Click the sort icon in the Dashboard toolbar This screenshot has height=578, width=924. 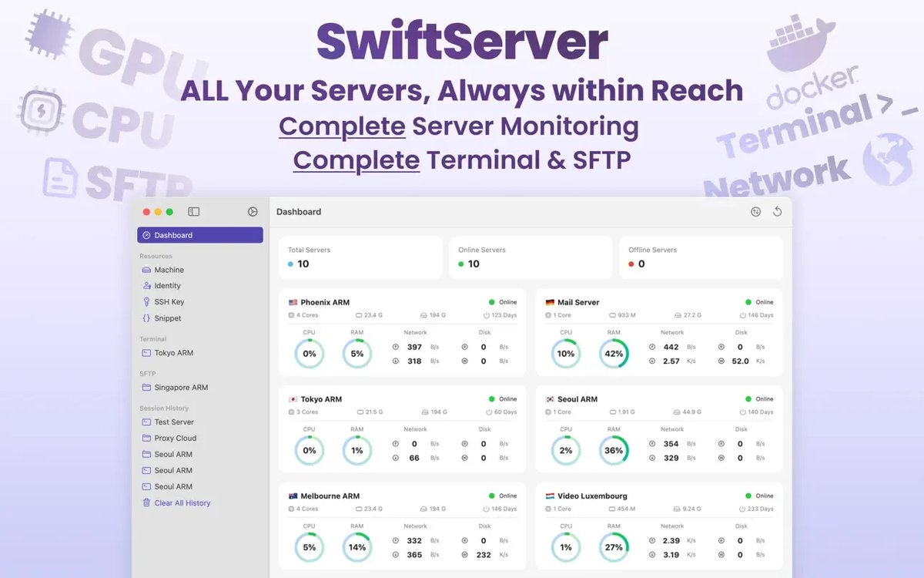pos(755,211)
